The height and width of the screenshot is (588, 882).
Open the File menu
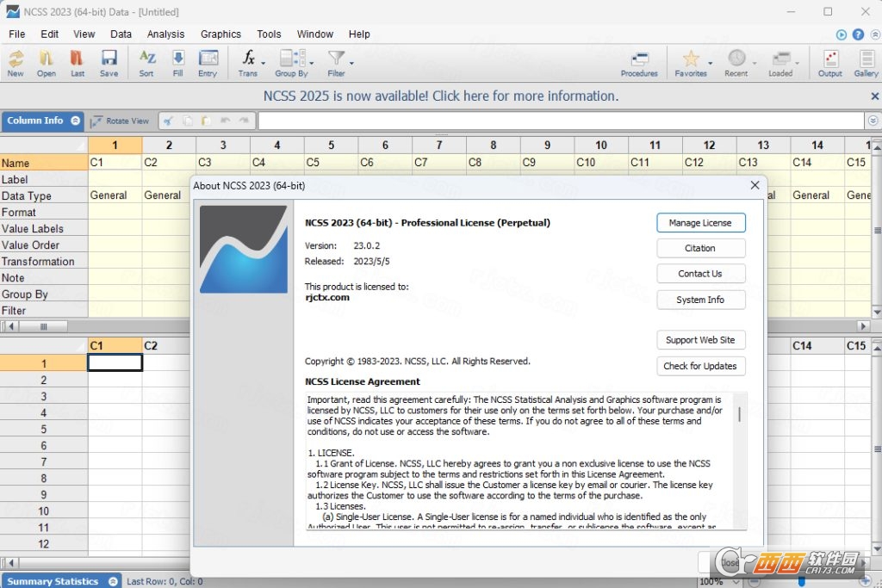pos(17,34)
